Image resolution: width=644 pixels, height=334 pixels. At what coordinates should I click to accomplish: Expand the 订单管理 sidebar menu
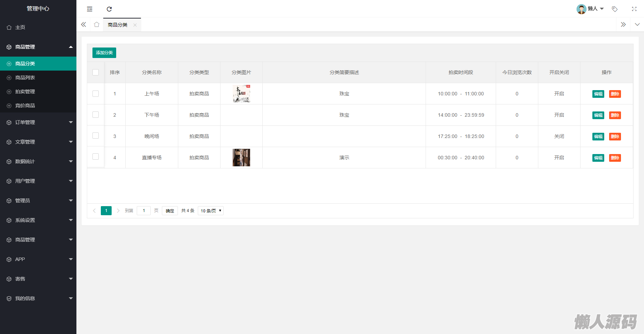click(38, 122)
